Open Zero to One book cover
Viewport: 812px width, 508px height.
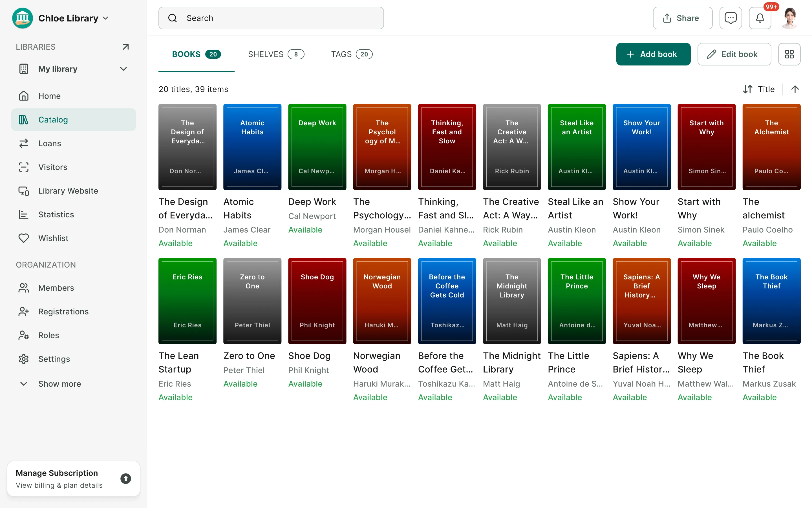tap(252, 301)
